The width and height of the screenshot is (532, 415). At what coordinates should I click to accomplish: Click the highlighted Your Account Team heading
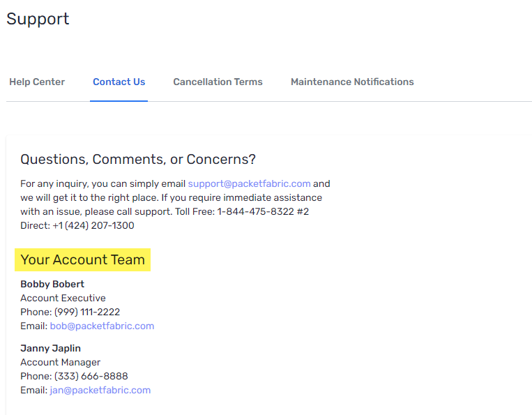click(82, 259)
